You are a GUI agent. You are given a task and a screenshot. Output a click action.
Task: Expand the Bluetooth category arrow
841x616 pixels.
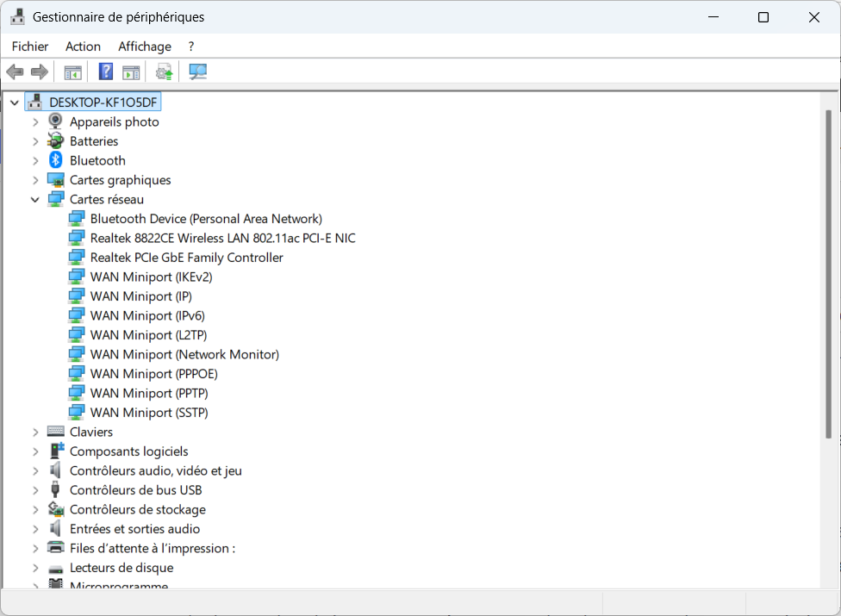35,161
